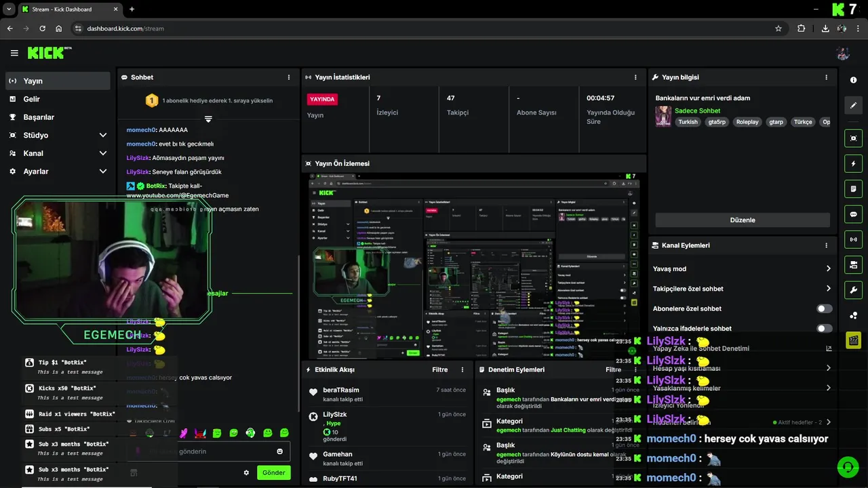Viewport: 868px width, 488px height.
Task: Open the hamburger navigation menu
Action: (x=14, y=53)
